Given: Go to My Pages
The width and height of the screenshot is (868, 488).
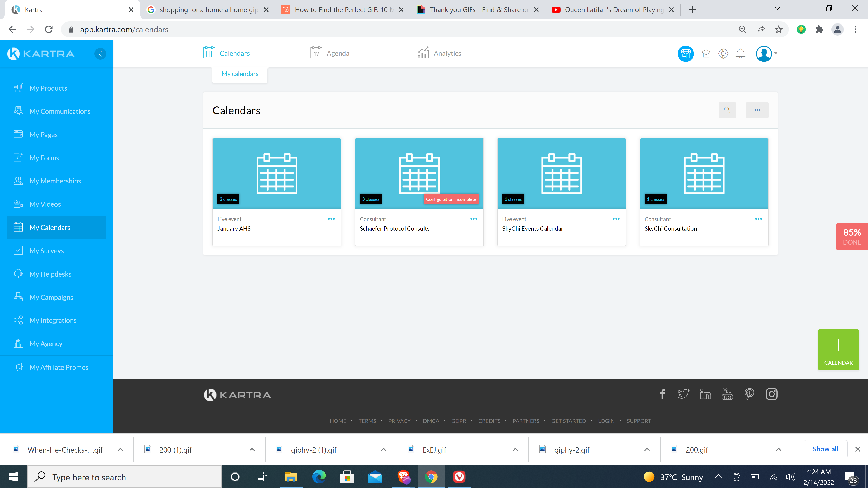Looking at the screenshot, I should (43, 134).
